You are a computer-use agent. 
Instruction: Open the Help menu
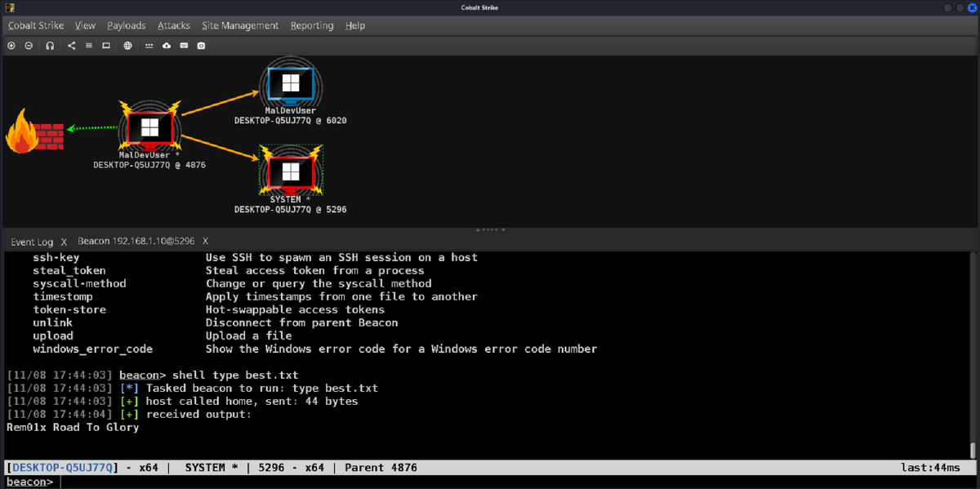click(355, 25)
